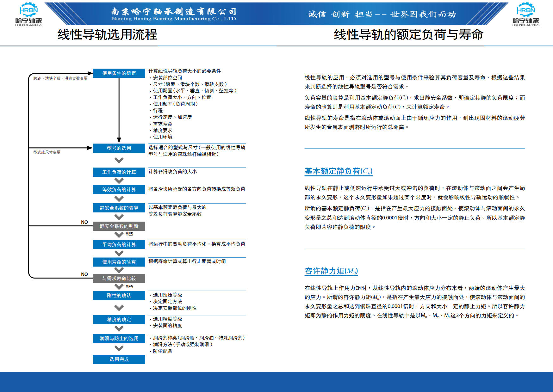This screenshot has height=392, width=553.
Task: Click the text 计算线性导轨负荷大小的必要条件
Action: pos(185,71)
